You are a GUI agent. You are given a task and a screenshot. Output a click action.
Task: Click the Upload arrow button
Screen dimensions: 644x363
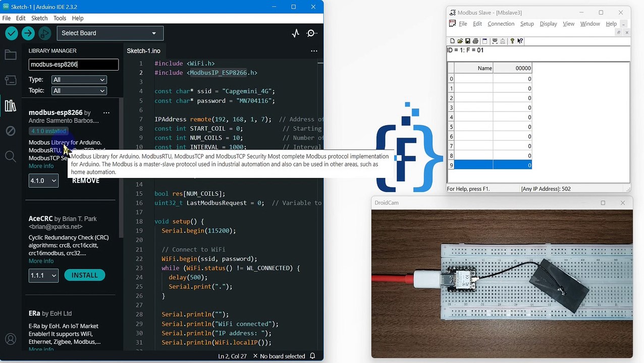28,33
